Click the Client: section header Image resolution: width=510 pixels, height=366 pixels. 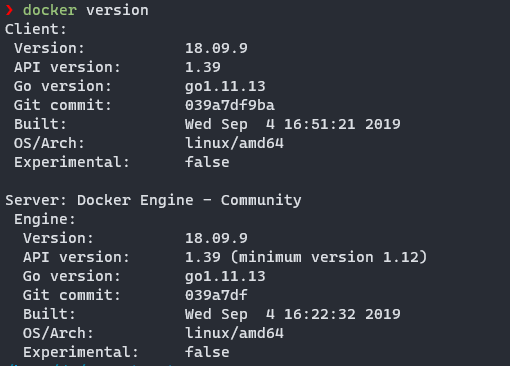(36, 29)
